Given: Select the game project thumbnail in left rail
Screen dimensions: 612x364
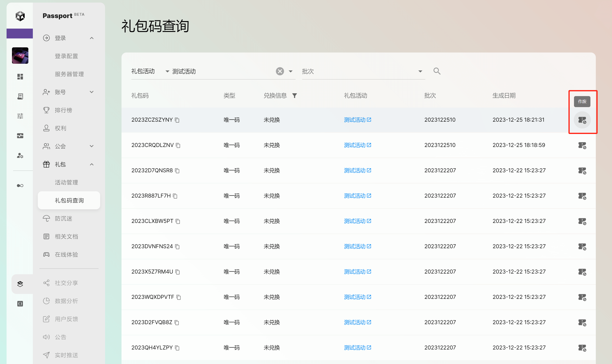Looking at the screenshot, I should click(x=20, y=56).
